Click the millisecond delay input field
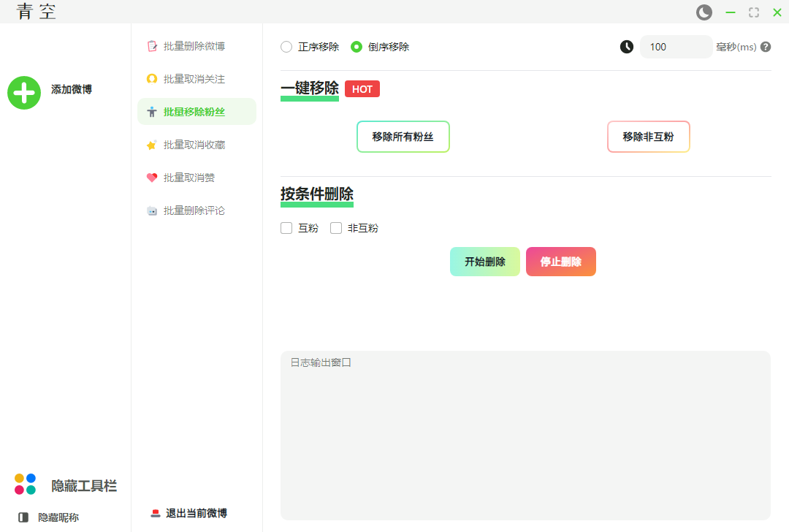This screenshot has width=789, height=532. 676,47
